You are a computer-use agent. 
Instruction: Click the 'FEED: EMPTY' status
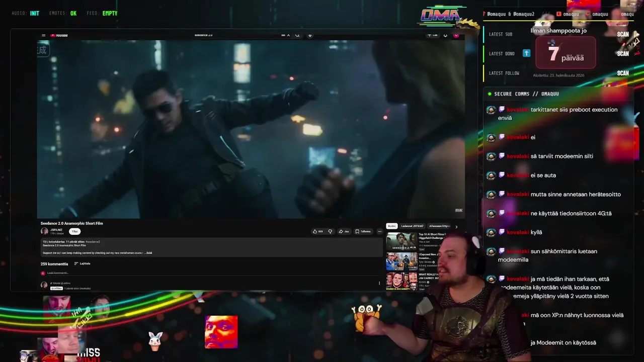click(102, 14)
